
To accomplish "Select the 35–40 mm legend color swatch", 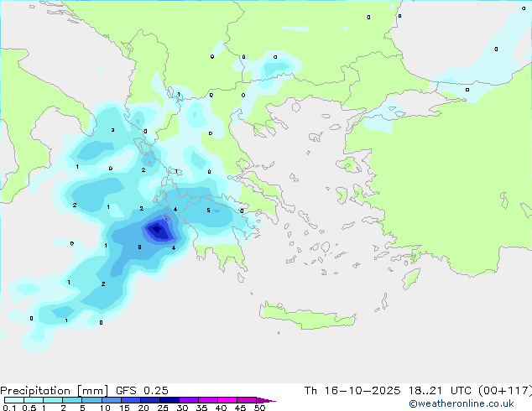I will coord(207,400).
